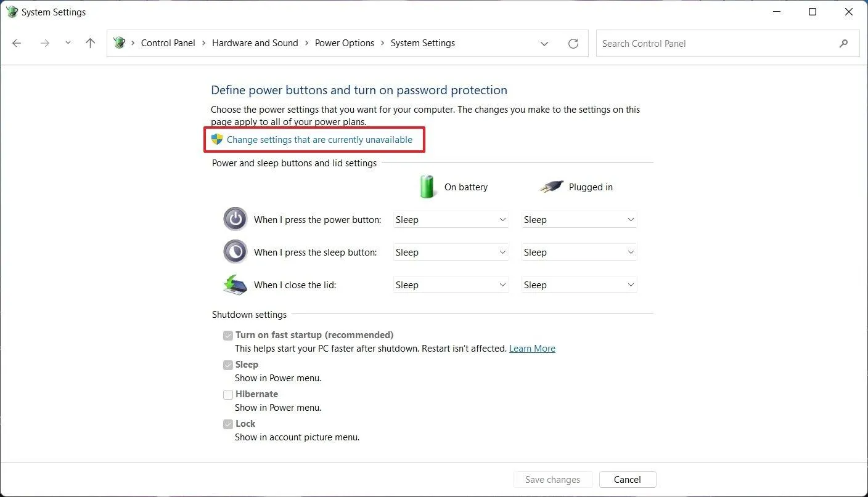Open recent locations chevron beside Forward arrow
This screenshot has height=497, width=868.
point(68,43)
